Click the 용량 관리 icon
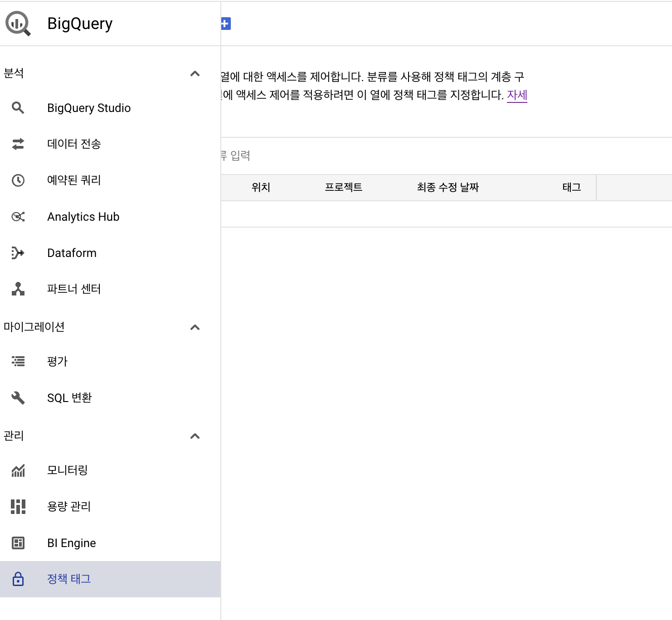 pos(18,507)
